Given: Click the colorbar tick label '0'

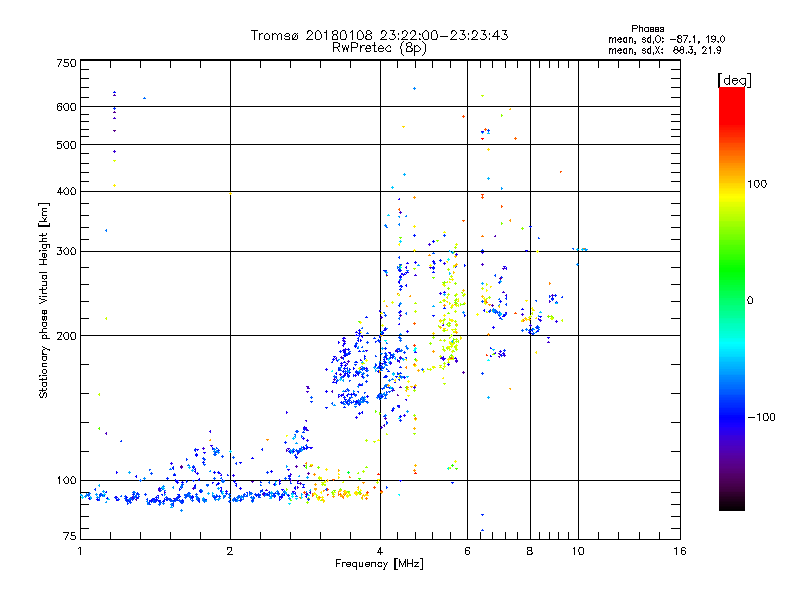Looking at the screenshot, I should click(x=750, y=301).
